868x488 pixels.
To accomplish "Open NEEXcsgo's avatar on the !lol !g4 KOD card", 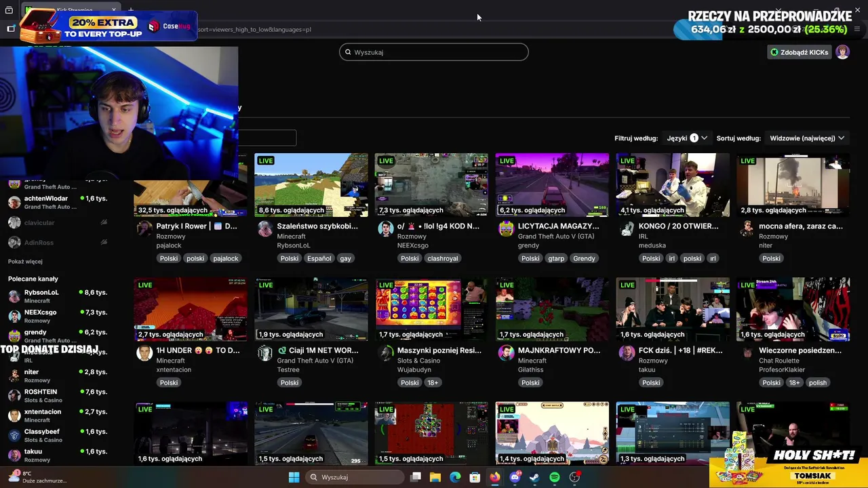I will click(x=386, y=229).
